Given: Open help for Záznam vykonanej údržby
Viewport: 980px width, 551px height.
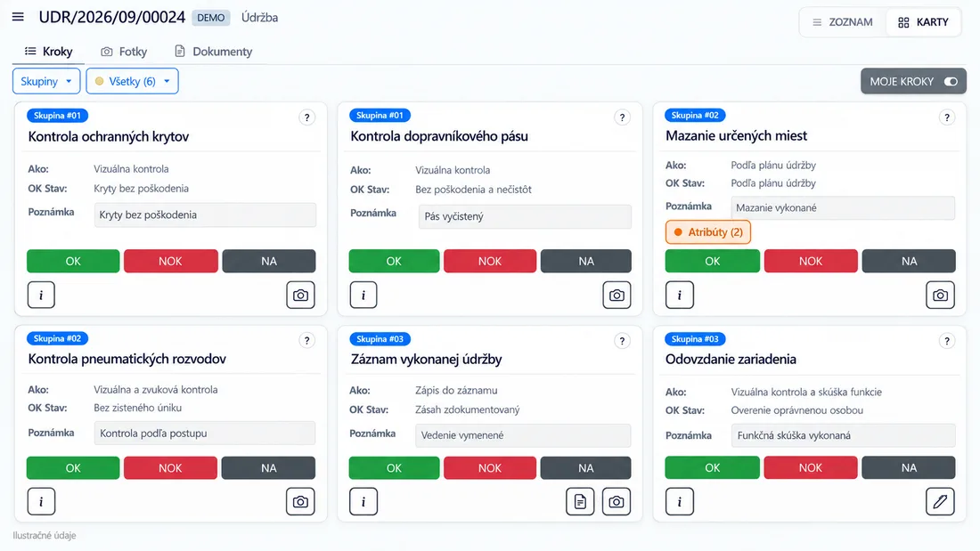Looking at the screenshot, I should (x=622, y=340).
